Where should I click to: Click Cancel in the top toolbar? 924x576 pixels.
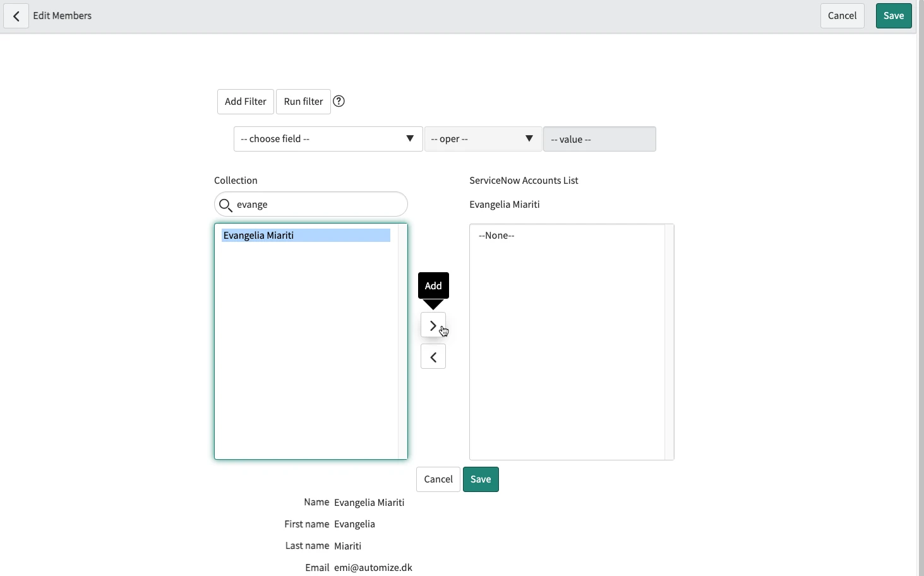(x=842, y=15)
